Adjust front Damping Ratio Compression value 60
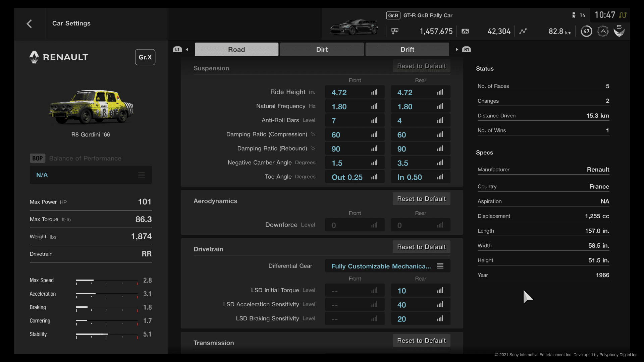This screenshot has height=362, width=644. pyautogui.click(x=355, y=135)
